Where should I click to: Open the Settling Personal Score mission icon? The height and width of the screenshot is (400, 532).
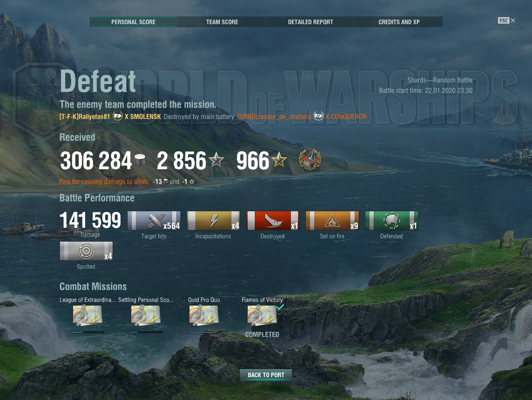(146, 315)
